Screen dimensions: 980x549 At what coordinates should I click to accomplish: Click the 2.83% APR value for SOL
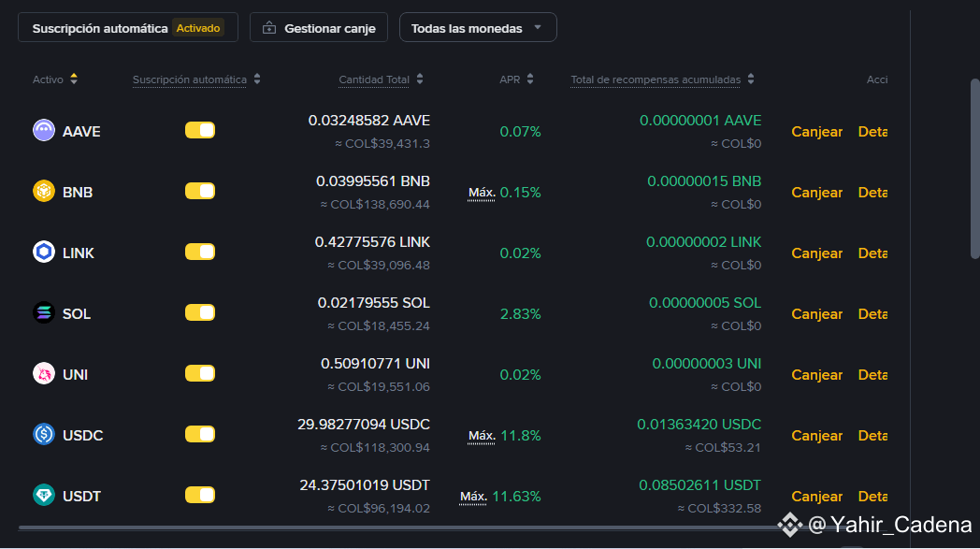coord(520,313)
